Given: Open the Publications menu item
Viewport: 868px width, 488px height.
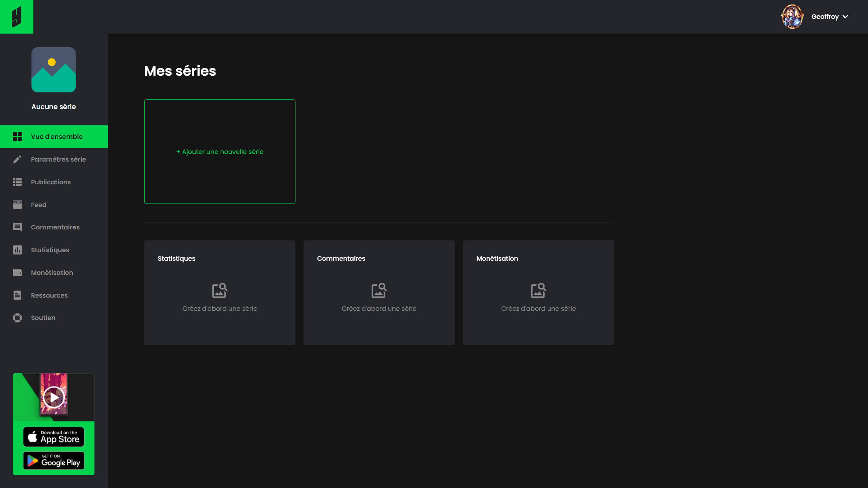Looking at the screenshot, I should point(50,182).
